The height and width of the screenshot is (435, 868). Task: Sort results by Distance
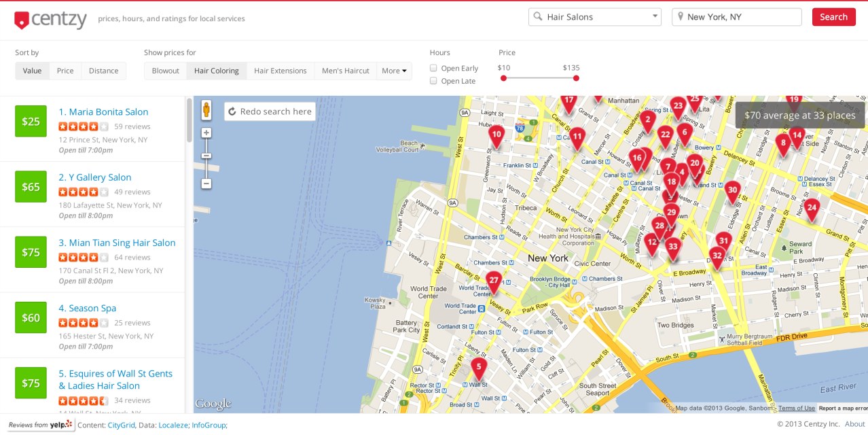(103, 71)
